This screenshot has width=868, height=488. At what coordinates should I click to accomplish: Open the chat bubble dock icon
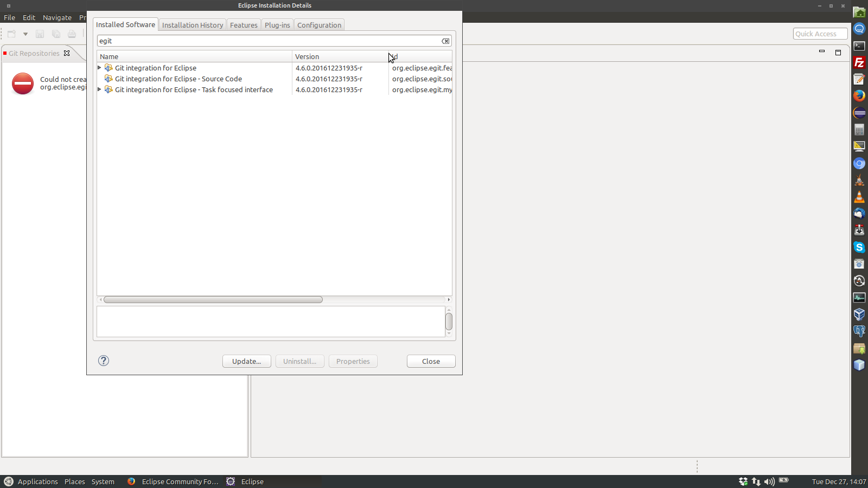point(859,29)
